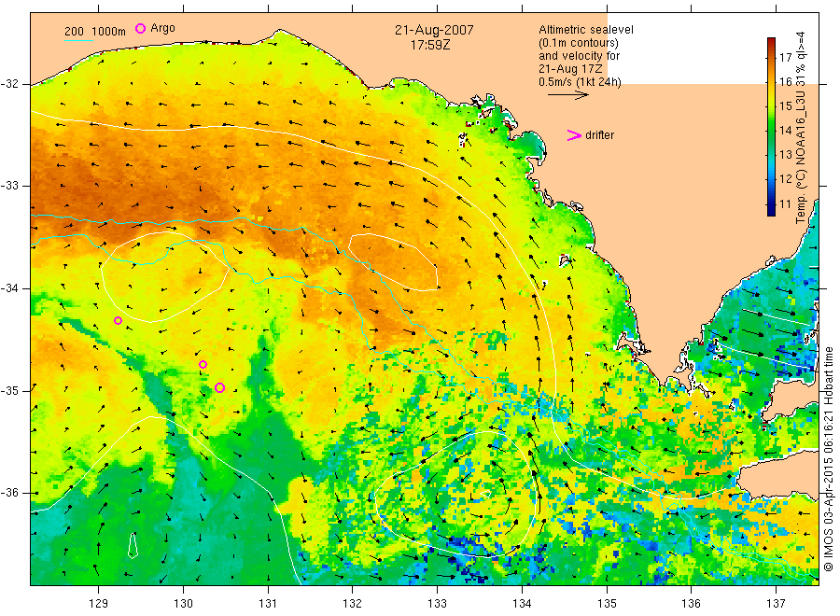Screen dimensions: 840x616
Task: Click the latitude label -32
Action: tap(9, 84)
